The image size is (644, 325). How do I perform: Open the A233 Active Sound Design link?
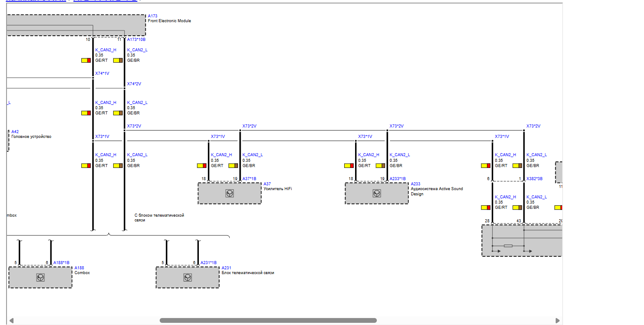(x=415, y=184)
